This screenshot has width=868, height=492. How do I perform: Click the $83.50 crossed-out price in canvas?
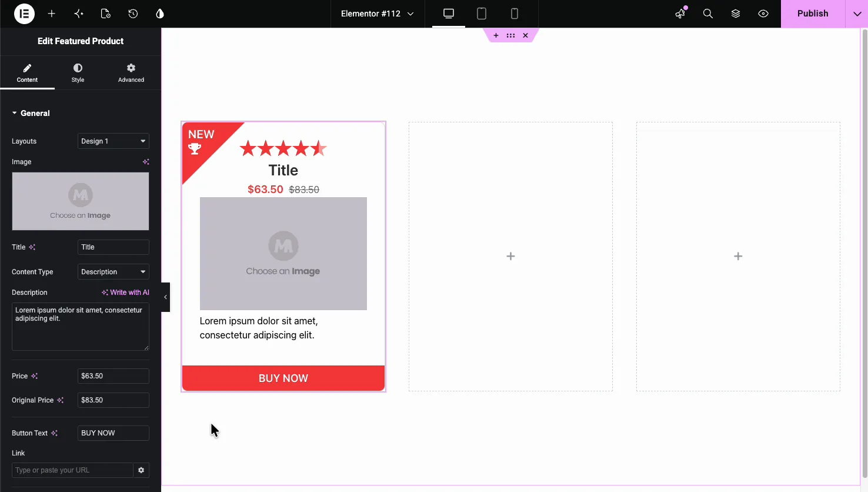pos(304,190)
